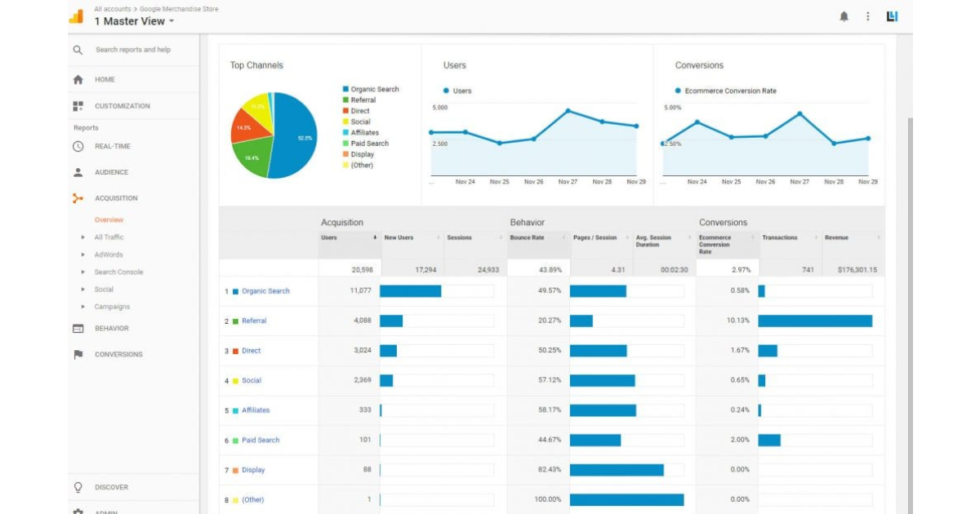Open the Paid Search channel link
The width and height of the screenshot is (980, 514).
click(261, 441)
